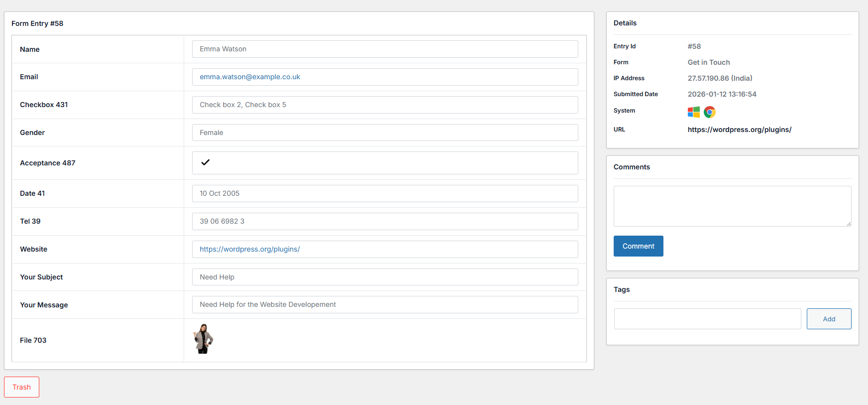
Task: Select the Checkbox 431 value field
Action: tap(385, 105)
